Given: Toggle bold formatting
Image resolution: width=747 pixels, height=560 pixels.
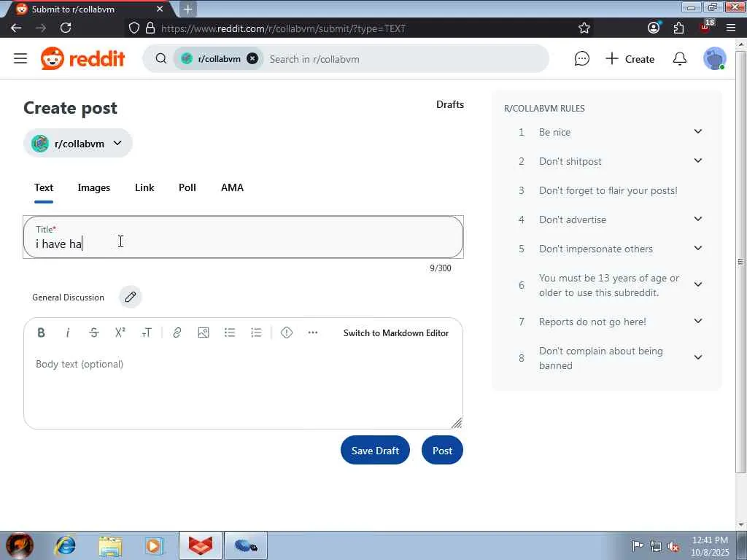Looking at the screenshot, I should point(41,332).
